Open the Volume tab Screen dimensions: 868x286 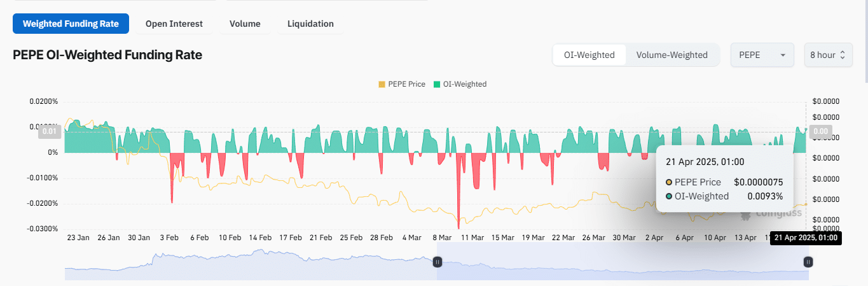(x=245, y=24)
